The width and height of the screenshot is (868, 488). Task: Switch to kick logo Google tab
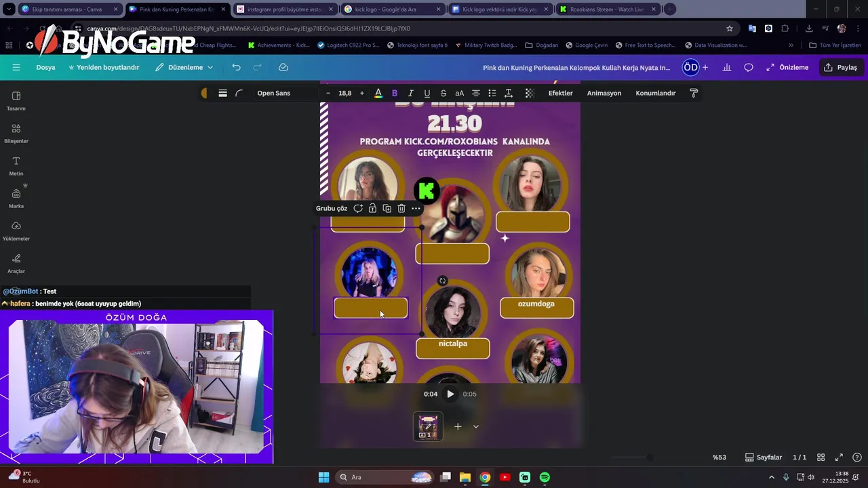[x=393, y=9]
